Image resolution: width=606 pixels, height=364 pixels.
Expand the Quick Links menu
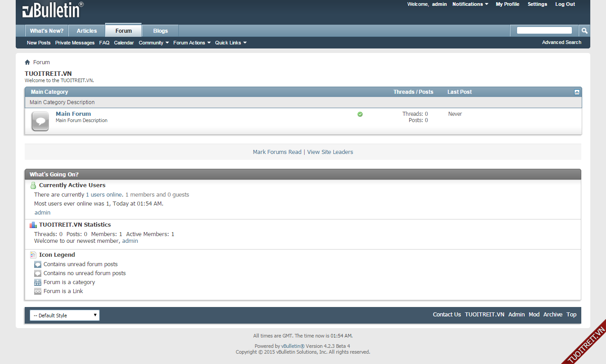coord(231,43)
